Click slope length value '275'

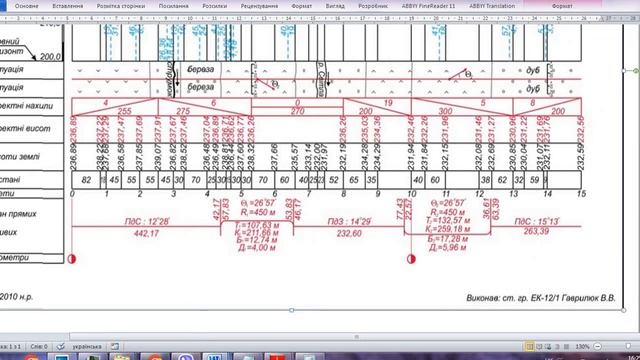183,111
